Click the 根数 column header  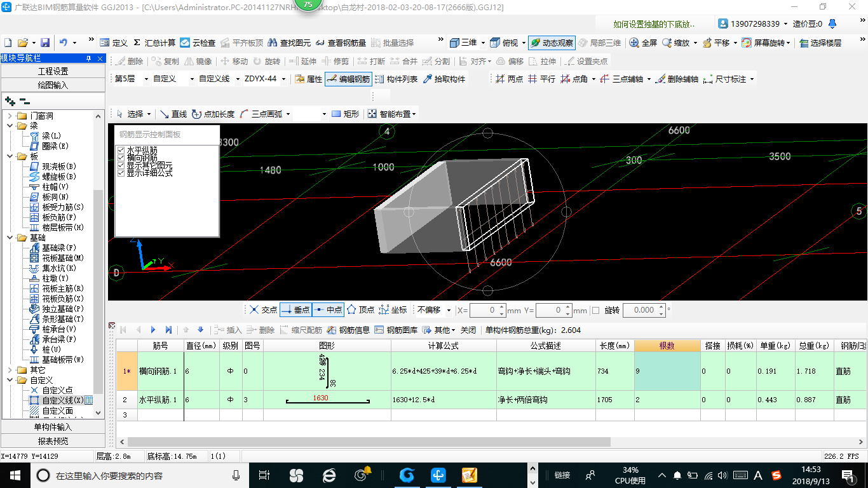667,346
